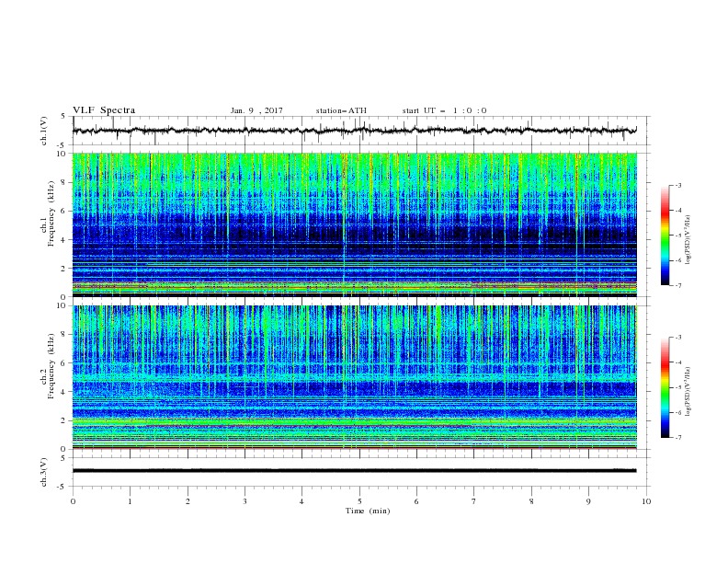Click the 'ch.1(V)' waveform axis label
Screen dimensions: 728x563
coord(44,131)
